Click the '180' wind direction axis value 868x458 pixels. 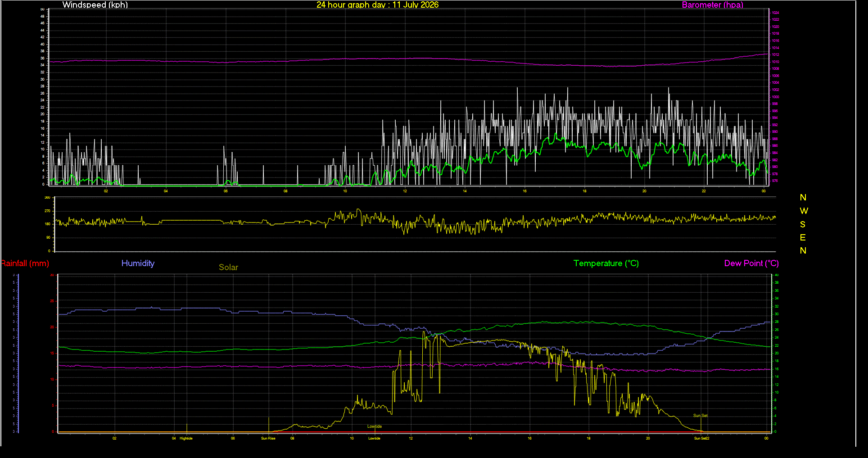pyautogui.click(x=47, y=224)
